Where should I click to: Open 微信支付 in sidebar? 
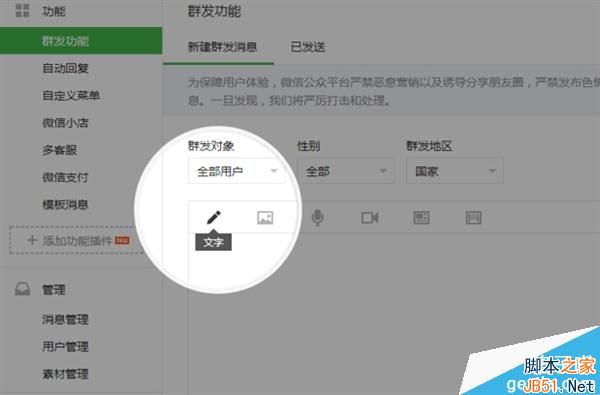tap(65, 177)
